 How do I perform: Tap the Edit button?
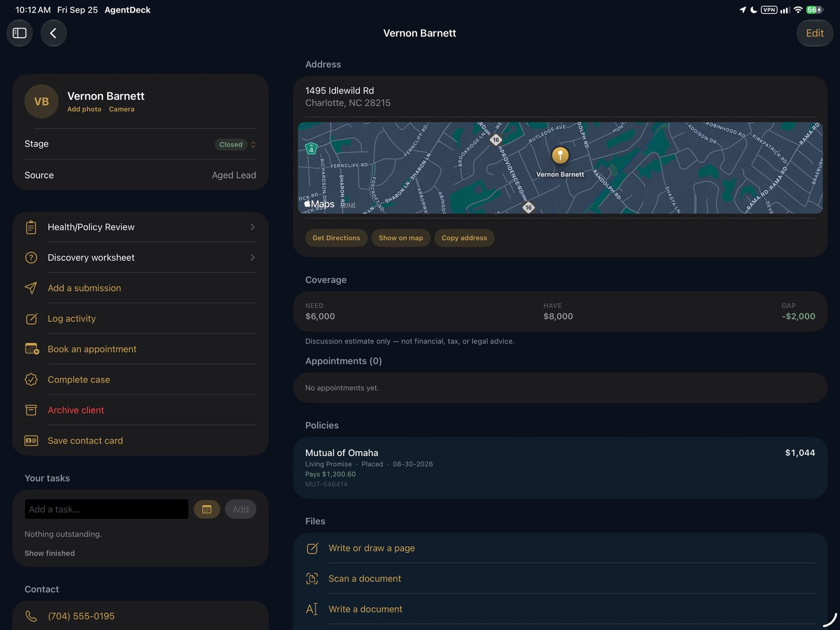click(815, 33)
